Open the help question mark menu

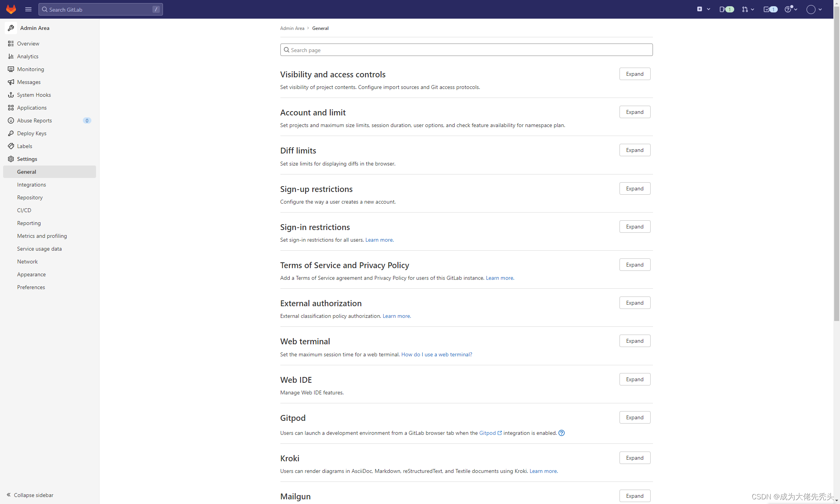click(x=791, y=9)
